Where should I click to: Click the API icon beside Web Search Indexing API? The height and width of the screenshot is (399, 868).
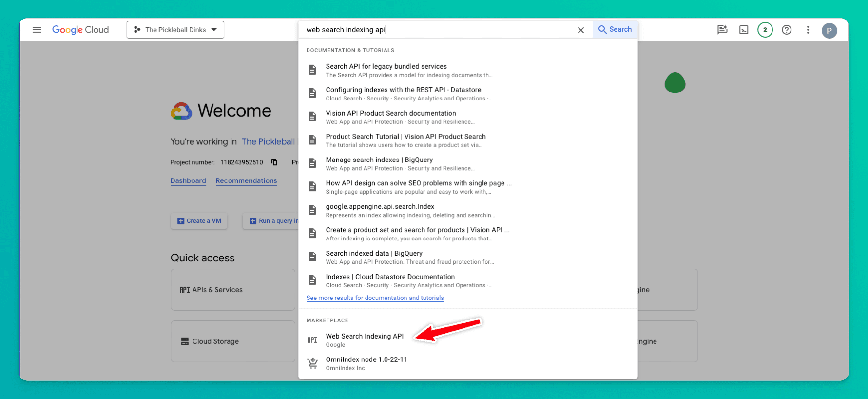click(x=312, y=340)
